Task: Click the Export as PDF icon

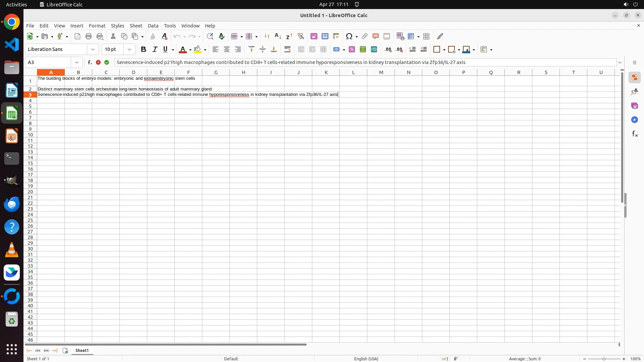Action: point(77,36)
